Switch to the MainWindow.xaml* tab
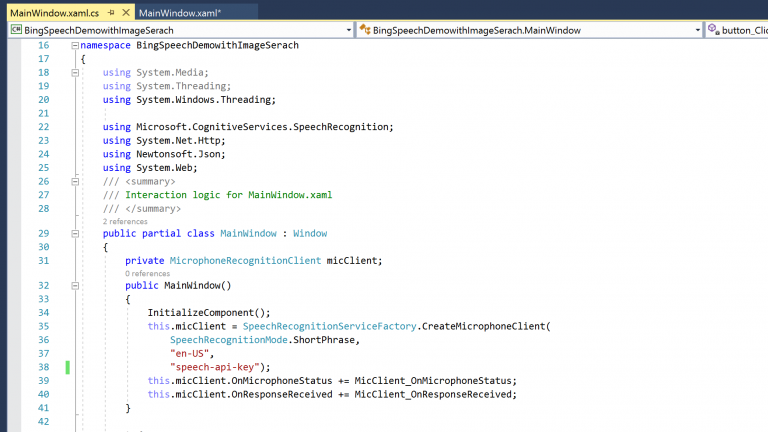This screenshot has height=432, width=768. tap(178, 13)
